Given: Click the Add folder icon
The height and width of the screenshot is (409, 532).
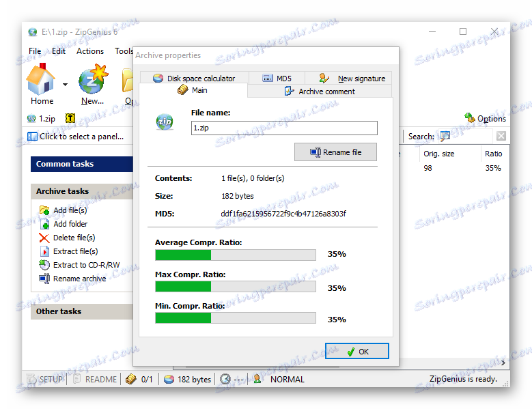Looking at the screenshot, I should 44,224.
